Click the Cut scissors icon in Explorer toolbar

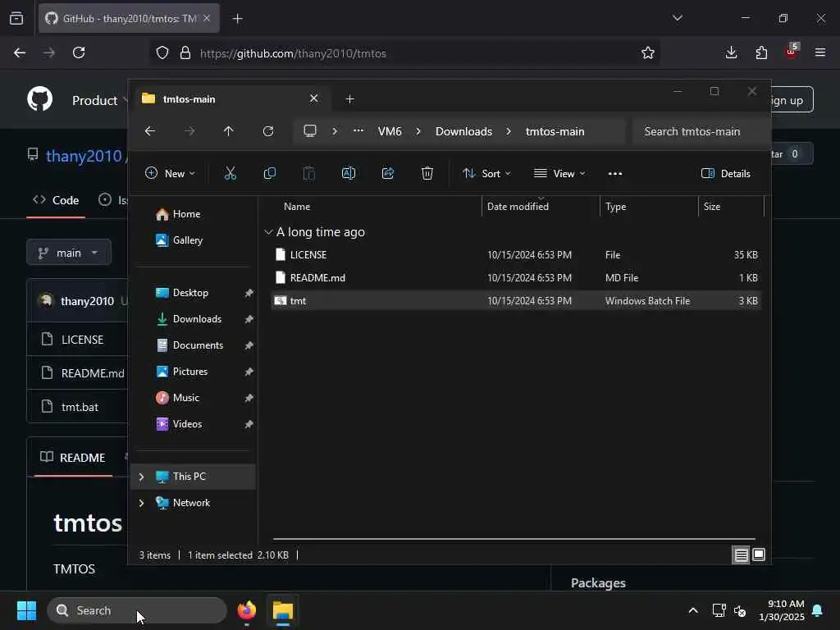point(230,173)
